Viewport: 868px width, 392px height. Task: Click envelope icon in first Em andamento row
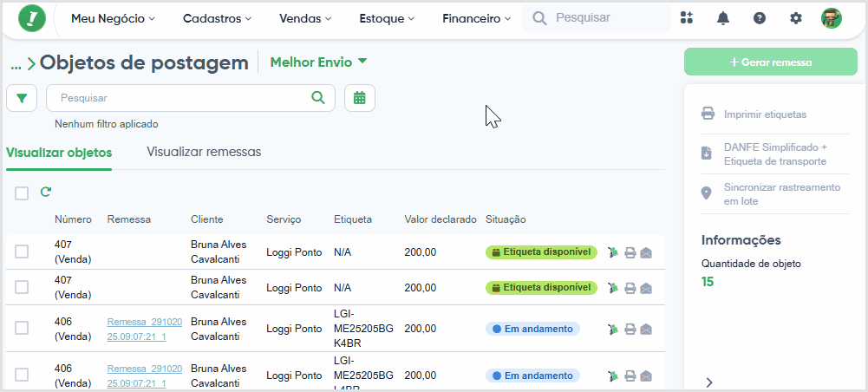[646, 330]
